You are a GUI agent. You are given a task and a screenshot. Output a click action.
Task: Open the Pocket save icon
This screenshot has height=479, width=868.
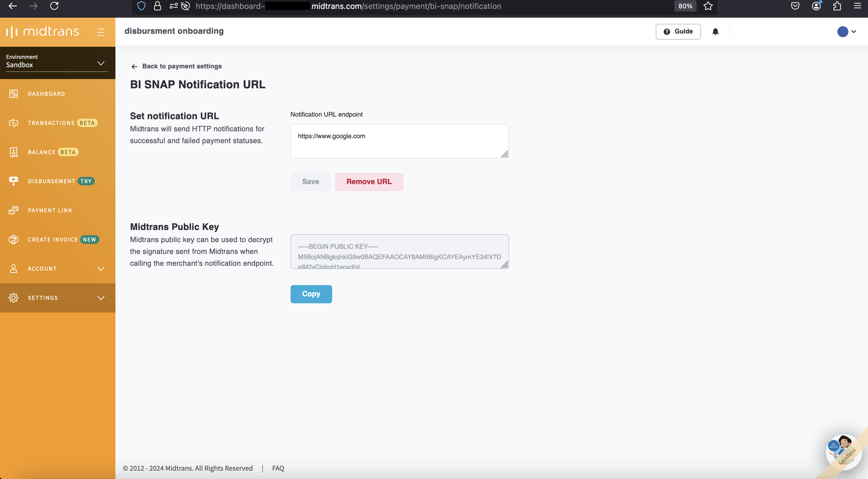click(x=795, y=6)
